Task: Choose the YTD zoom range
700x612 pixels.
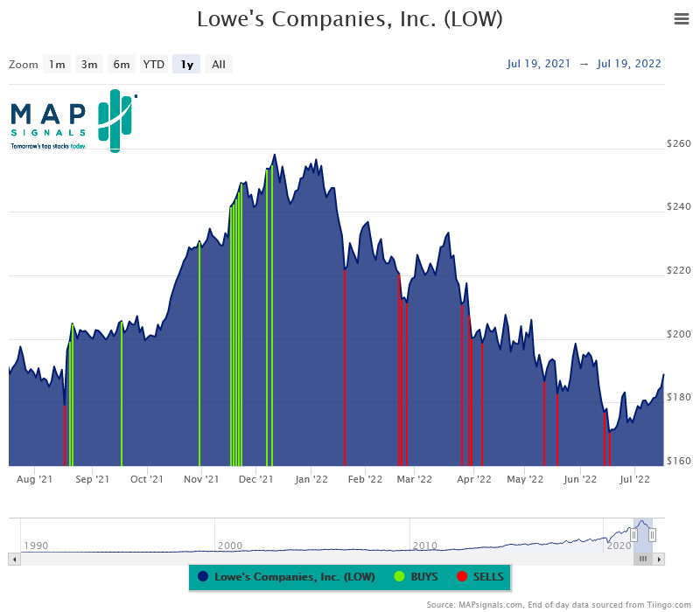Action: (154, 64)
